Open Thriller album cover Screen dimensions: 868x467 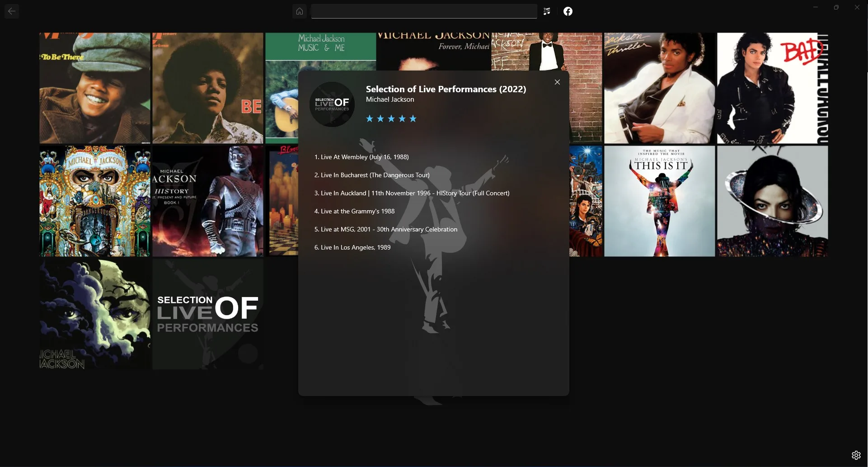point(660,88)
